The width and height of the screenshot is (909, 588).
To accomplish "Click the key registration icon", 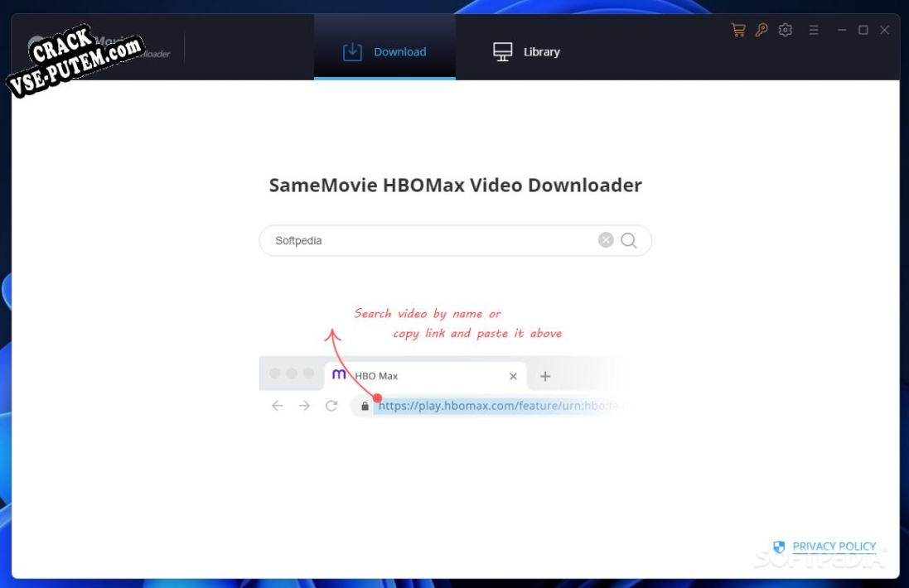I will click(762, 30).
